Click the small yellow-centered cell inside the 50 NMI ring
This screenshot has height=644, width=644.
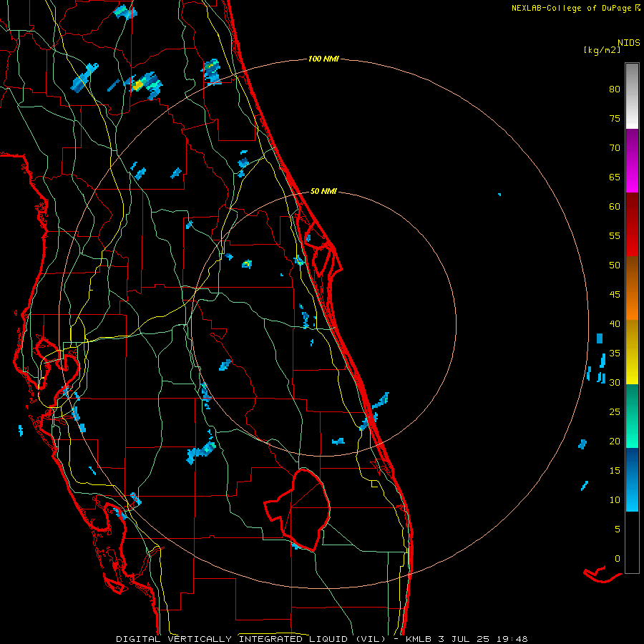tap(247, 264)
